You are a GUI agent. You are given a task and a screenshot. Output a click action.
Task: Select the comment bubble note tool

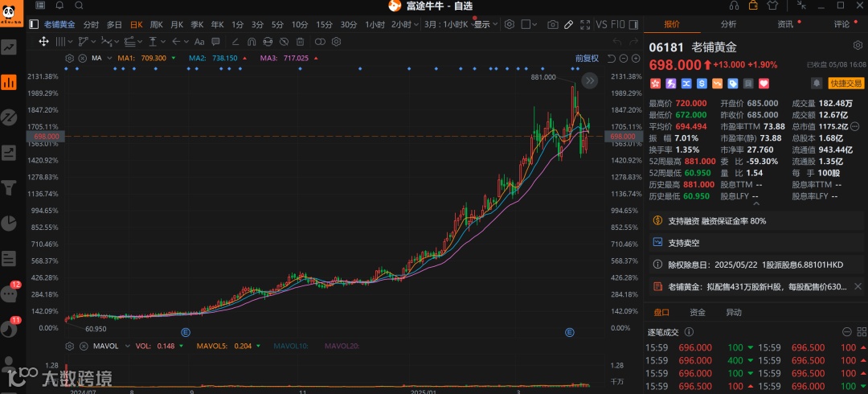pos(216,41)
